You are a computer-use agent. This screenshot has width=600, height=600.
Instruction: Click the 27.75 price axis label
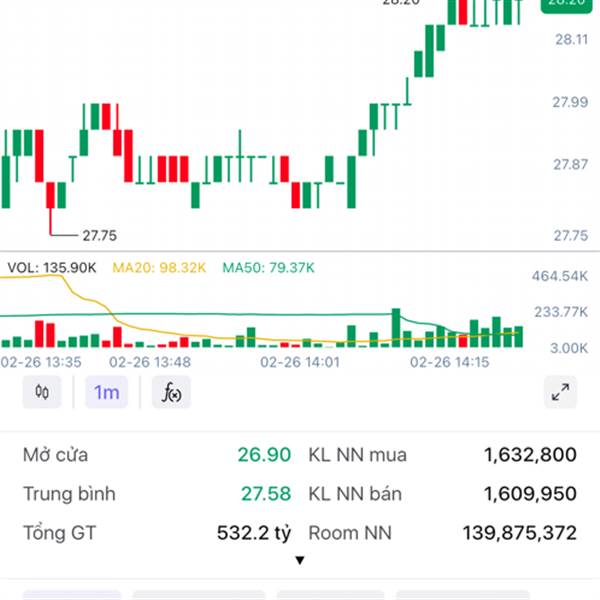(571, 236)
